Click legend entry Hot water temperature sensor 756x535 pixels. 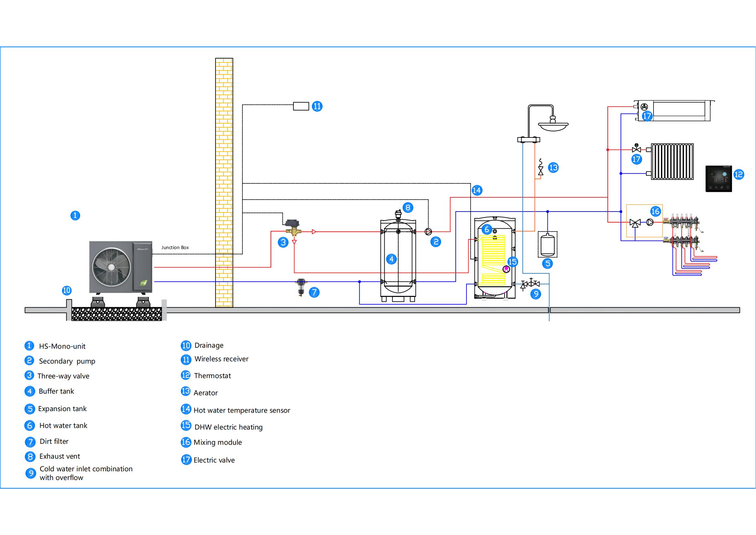(x=242, y=410)
